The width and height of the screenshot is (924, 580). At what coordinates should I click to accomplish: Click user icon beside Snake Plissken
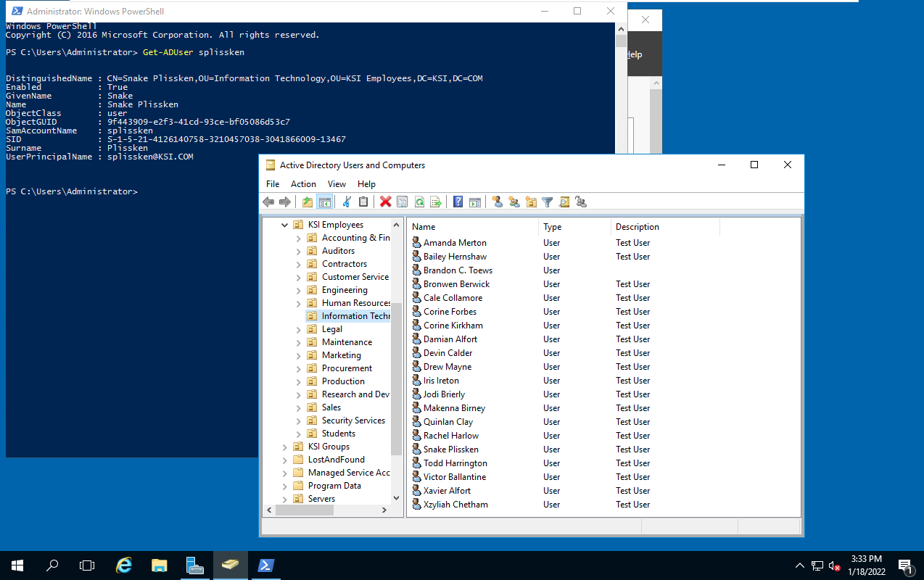416,449
